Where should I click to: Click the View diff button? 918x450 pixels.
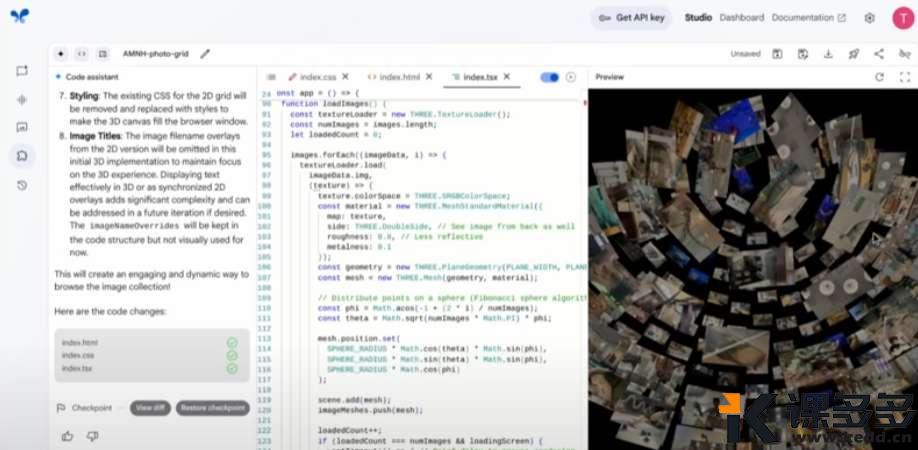pos(150,408)
